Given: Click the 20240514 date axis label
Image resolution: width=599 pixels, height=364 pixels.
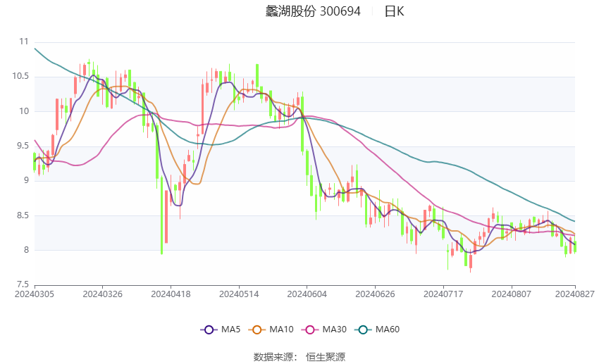Looking at the screenshot, I should point(239,294).
